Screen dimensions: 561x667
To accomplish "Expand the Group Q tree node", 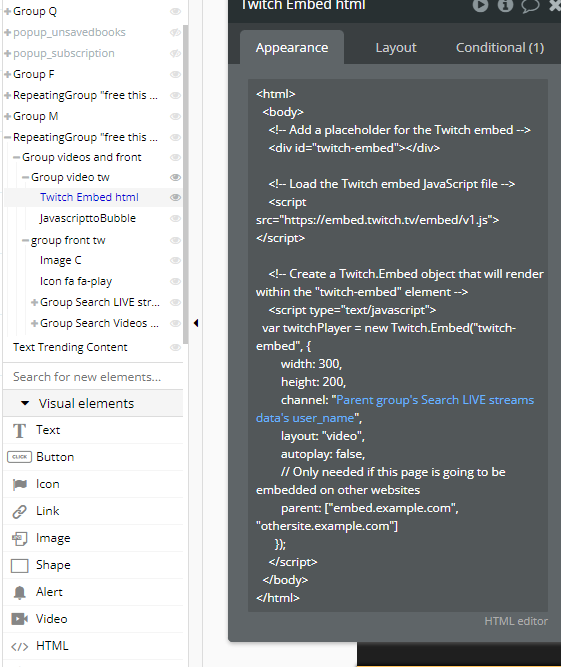I will [x=7, y=11].
